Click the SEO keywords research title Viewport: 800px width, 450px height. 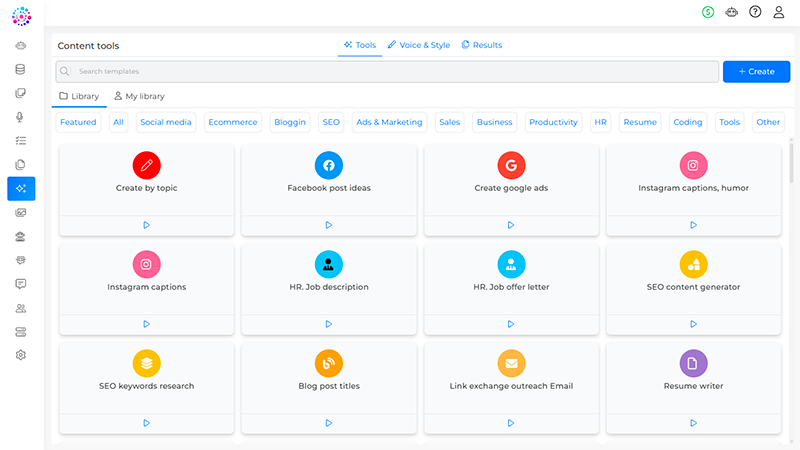(x=146, y=386)
